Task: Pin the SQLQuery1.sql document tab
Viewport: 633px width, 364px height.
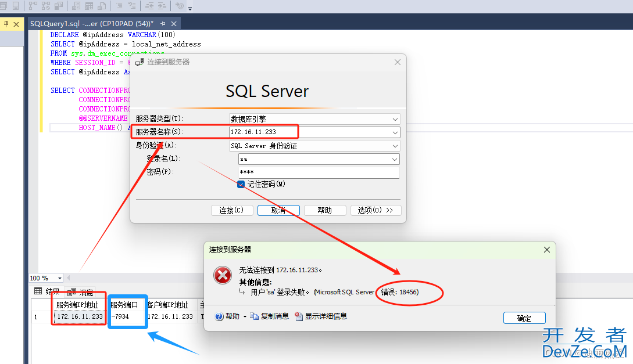Action: coord(163,24)
